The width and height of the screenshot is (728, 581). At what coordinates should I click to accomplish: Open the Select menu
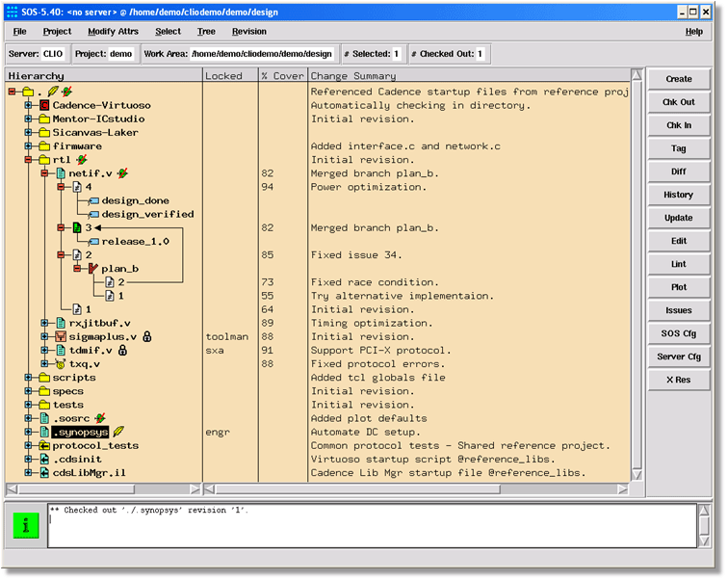coord(168,32)
